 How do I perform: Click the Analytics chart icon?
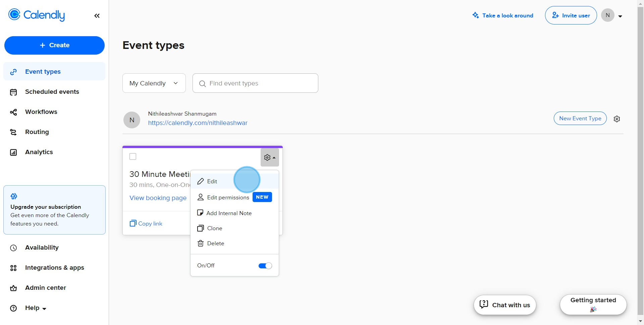[x=13, y=152]
